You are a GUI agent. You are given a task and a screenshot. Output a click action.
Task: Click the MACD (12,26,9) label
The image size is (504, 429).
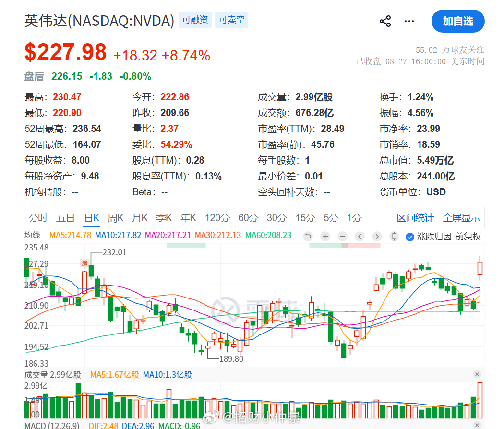(52, 426)
